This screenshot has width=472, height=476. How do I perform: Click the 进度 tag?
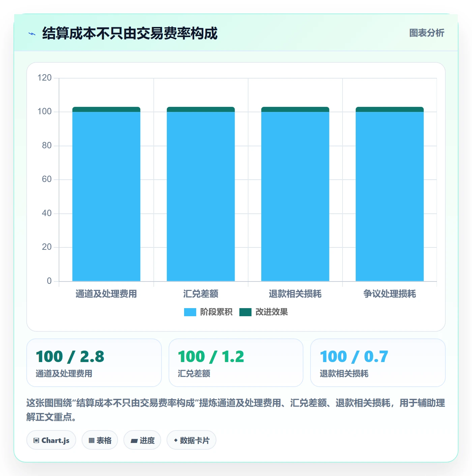coord(142,440)
